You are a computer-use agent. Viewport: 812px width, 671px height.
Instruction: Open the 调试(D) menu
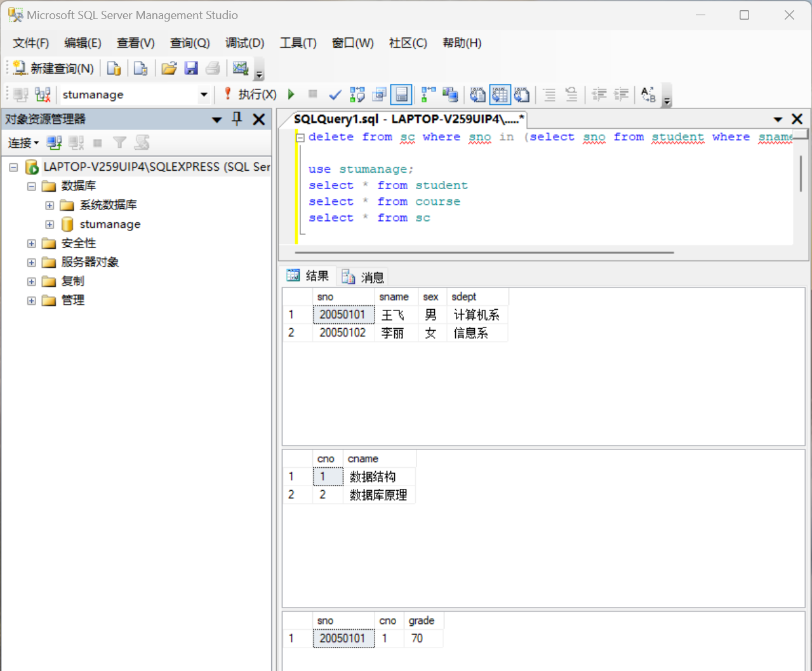[244, 43]
